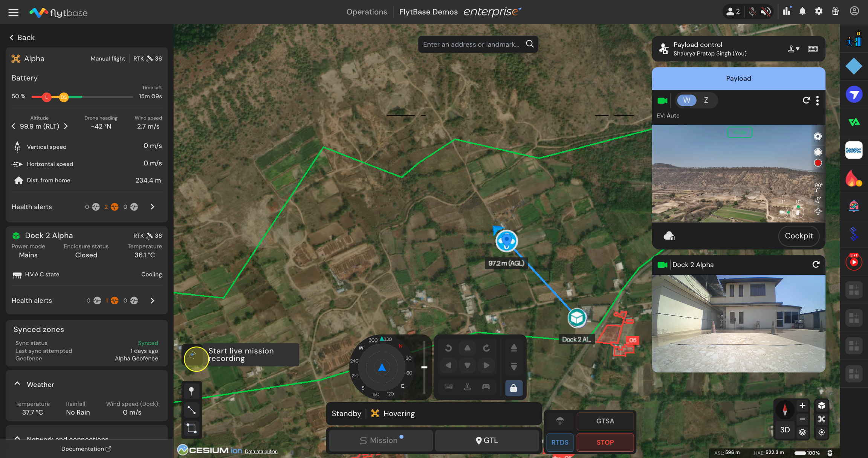Open the Cockpit view button
868x458 pixels.
[x=798, y=236]
